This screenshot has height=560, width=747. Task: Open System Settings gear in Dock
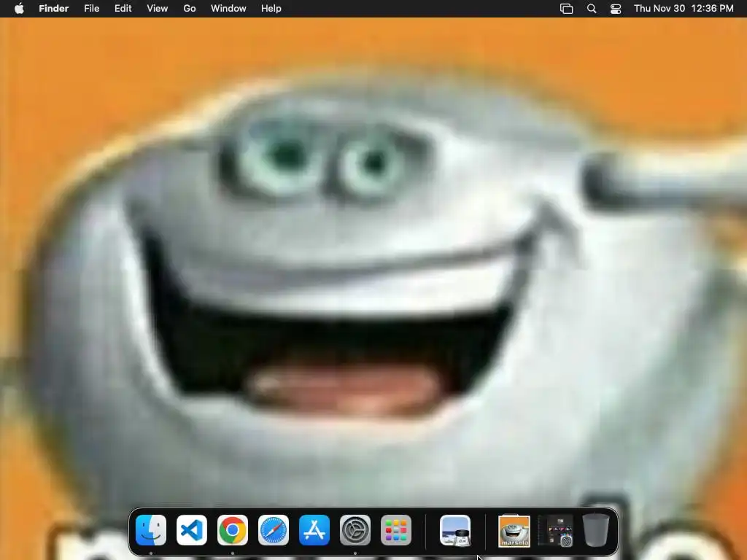coord(355,530)
